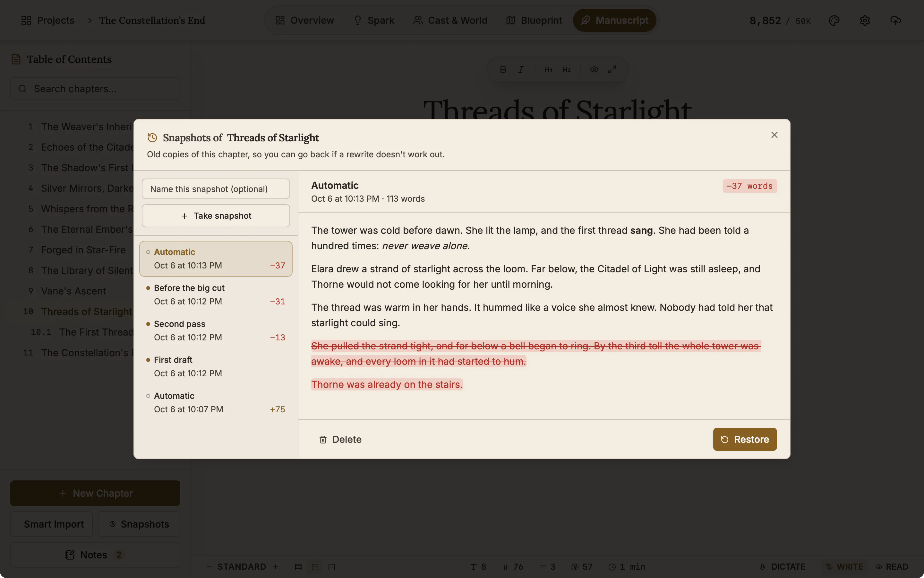This screenshot has height=578, width=924.
Task: Open settings gear icon
Action: click(x=865, y=20)
